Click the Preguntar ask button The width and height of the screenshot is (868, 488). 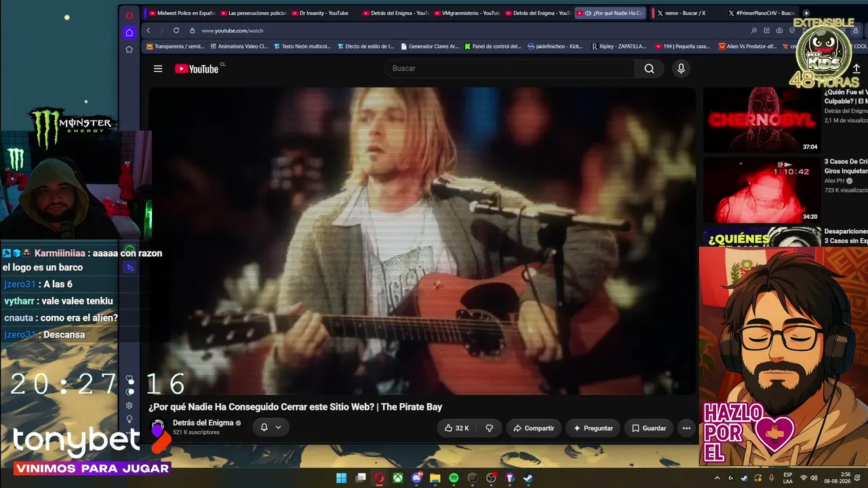(x=593, y=428)
